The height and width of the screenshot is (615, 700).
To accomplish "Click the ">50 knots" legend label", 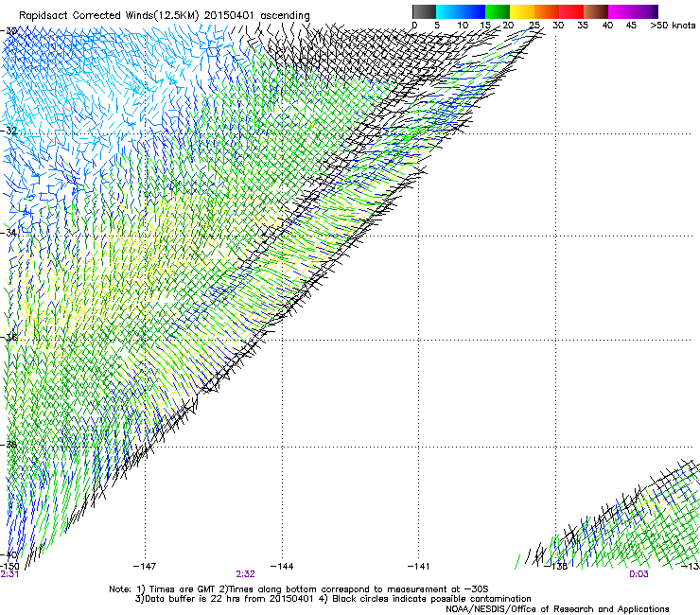I will pos(673,26).
